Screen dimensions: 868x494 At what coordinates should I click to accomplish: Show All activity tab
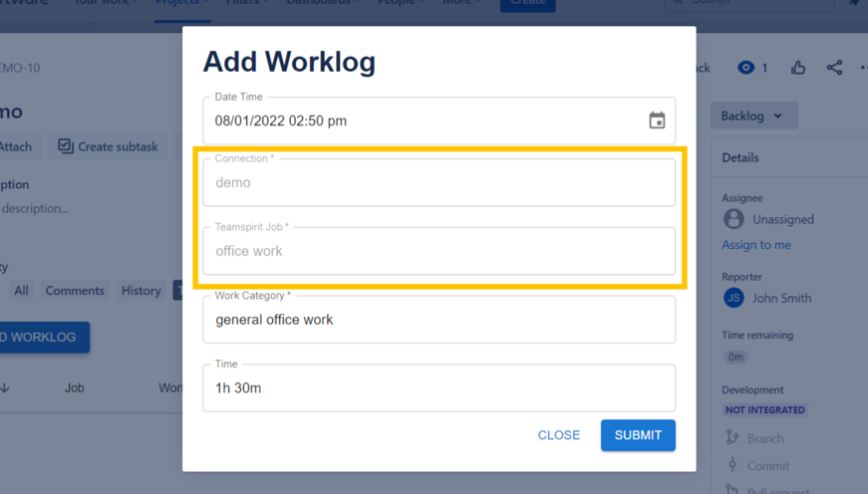(x=21, y=291)
